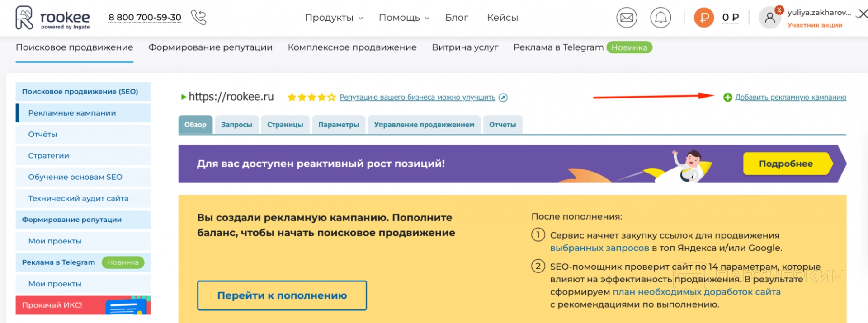Click the phone call icon

[198, 18]
